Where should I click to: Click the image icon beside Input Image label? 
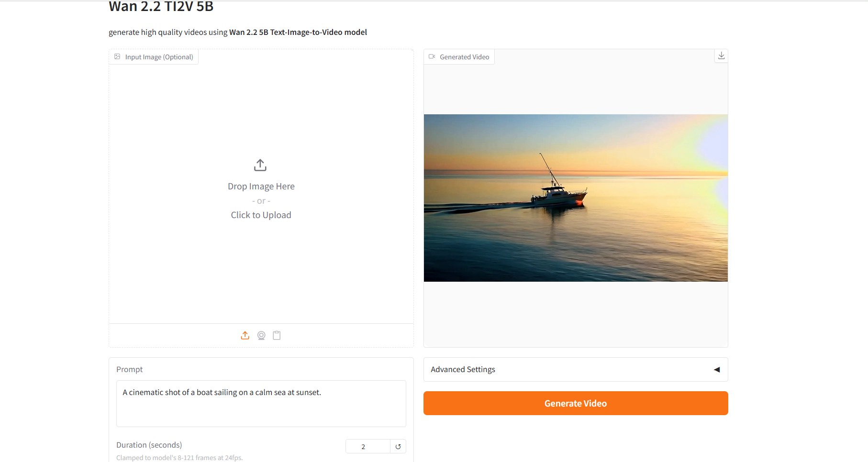click(x=117, y=56)
